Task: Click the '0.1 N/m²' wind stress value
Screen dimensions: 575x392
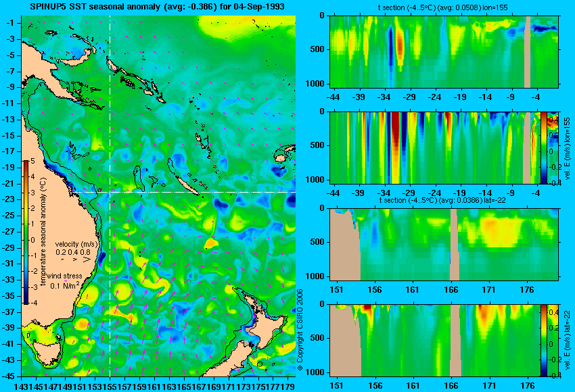Action: point(65,285)
